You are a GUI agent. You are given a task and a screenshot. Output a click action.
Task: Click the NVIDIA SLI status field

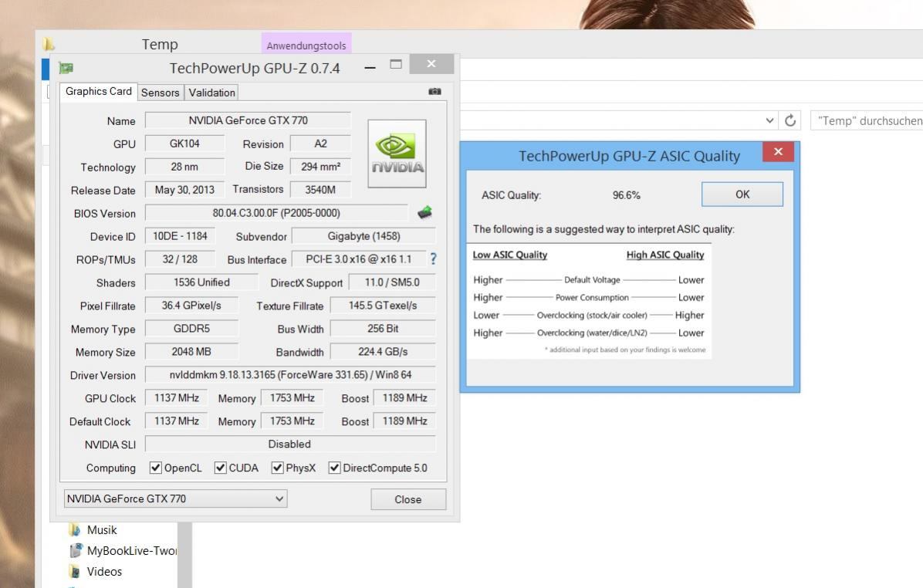[290, 444]
